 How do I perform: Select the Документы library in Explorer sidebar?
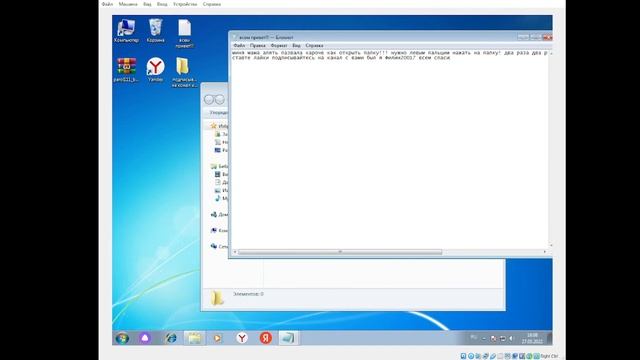pos(222,182)
